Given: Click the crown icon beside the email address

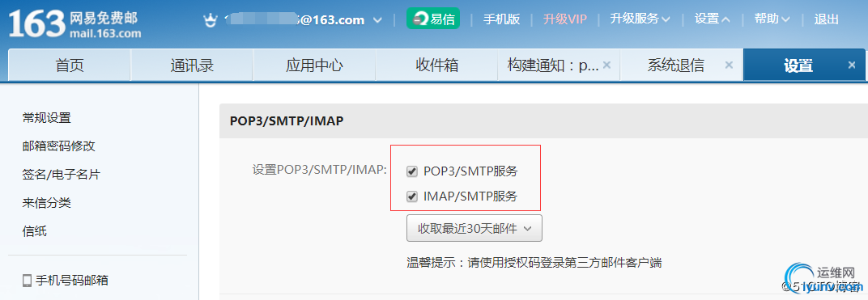Looking at the screenshot, I should coord(209,20).
